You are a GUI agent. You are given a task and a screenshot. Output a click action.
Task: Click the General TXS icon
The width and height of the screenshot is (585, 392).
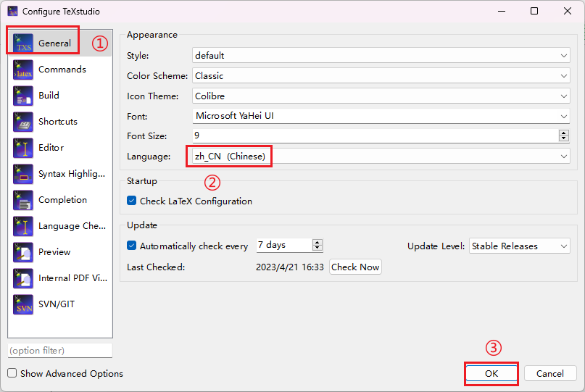(x=23, y=43)
